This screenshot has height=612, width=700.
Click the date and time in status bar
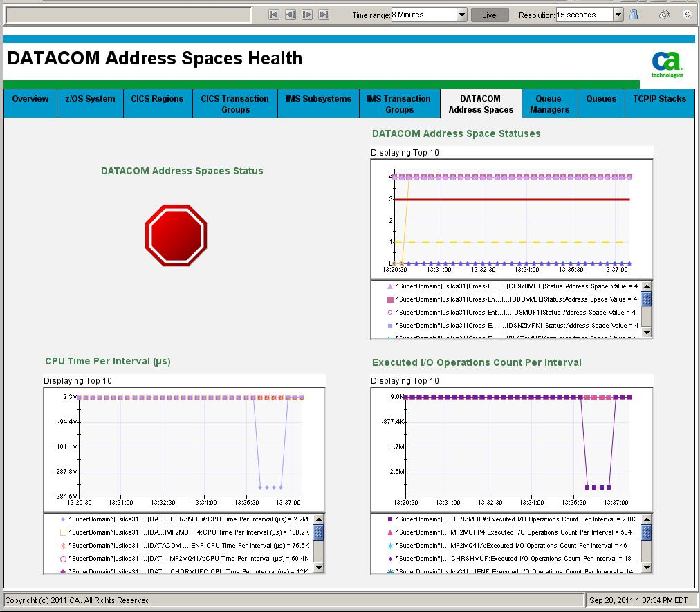point(638,600)
